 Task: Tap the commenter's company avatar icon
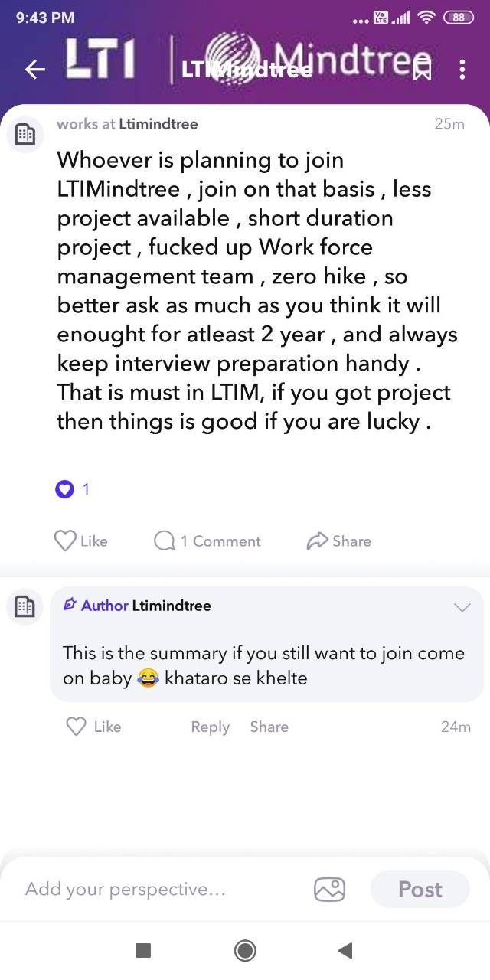(25, 606)
